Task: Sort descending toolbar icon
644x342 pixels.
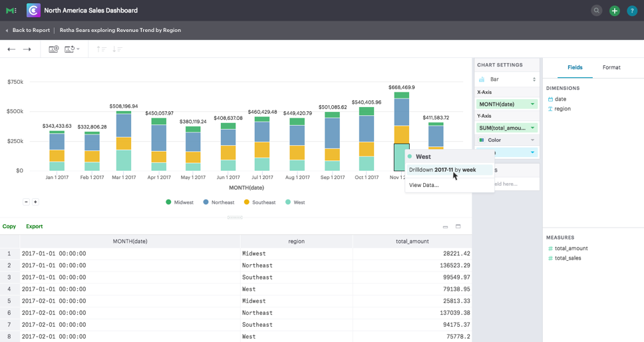Action: coord(118,49)
